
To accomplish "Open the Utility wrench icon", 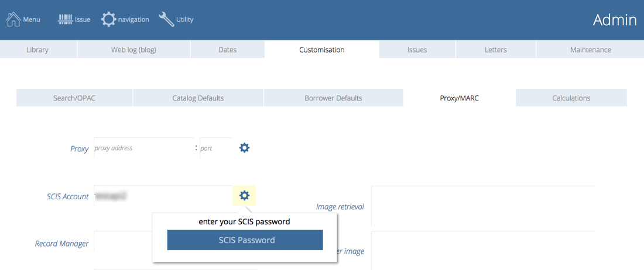I will point(166,19).
